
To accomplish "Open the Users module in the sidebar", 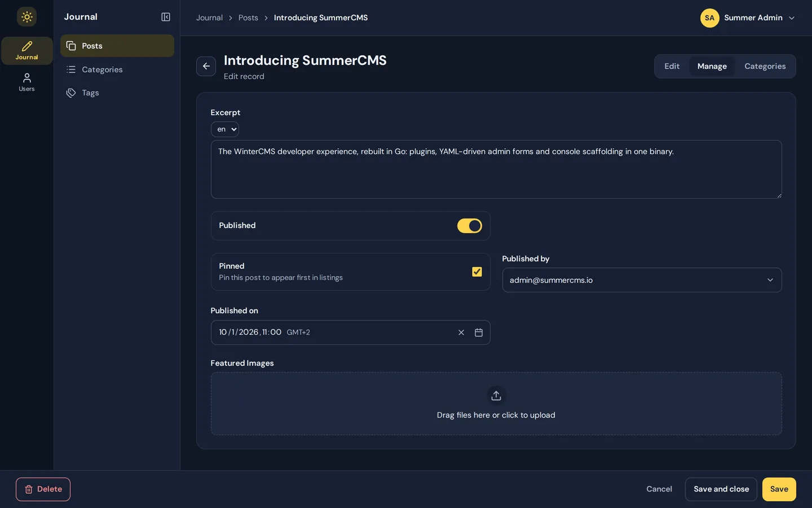I will [x=27, y=82].
